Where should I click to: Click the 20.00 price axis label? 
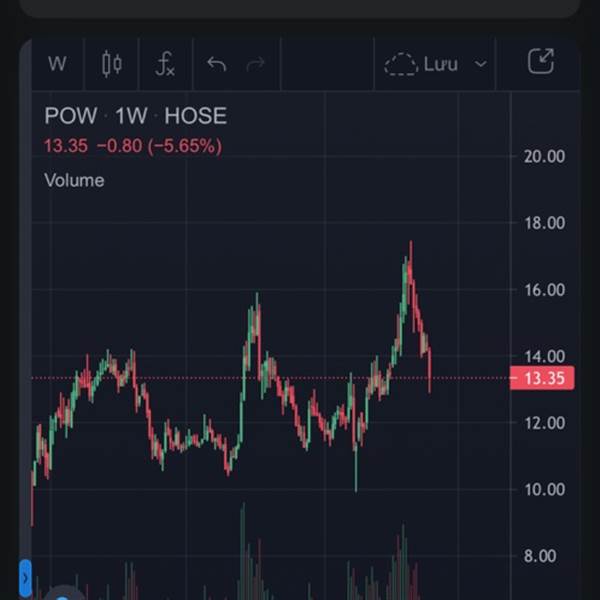tap(544, 156)
